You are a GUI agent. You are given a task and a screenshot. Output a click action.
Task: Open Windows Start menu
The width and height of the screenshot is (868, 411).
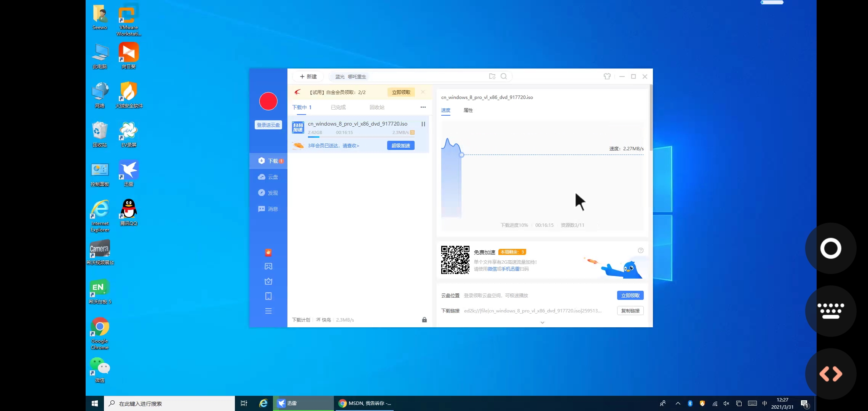(95, 403)
